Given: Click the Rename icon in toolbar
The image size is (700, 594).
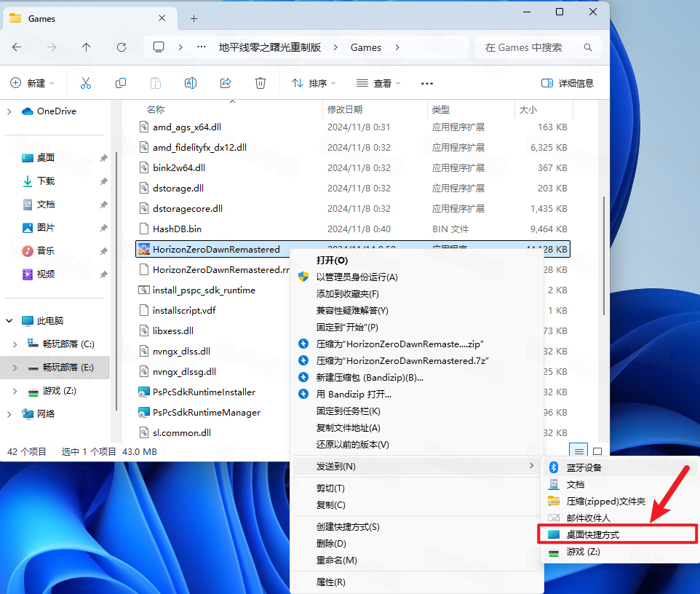Looking at the screenshot, I should [x=191, y=83].
